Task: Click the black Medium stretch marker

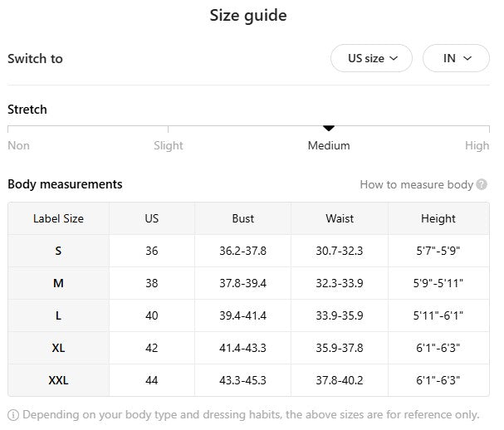Action: pyautogui.click(x=329, y=128)
